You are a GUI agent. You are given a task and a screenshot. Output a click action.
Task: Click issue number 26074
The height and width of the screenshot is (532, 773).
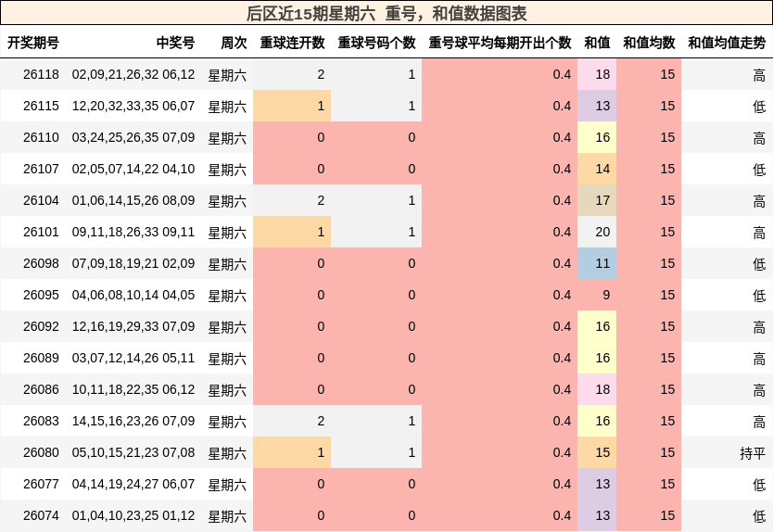pos(41,516)
